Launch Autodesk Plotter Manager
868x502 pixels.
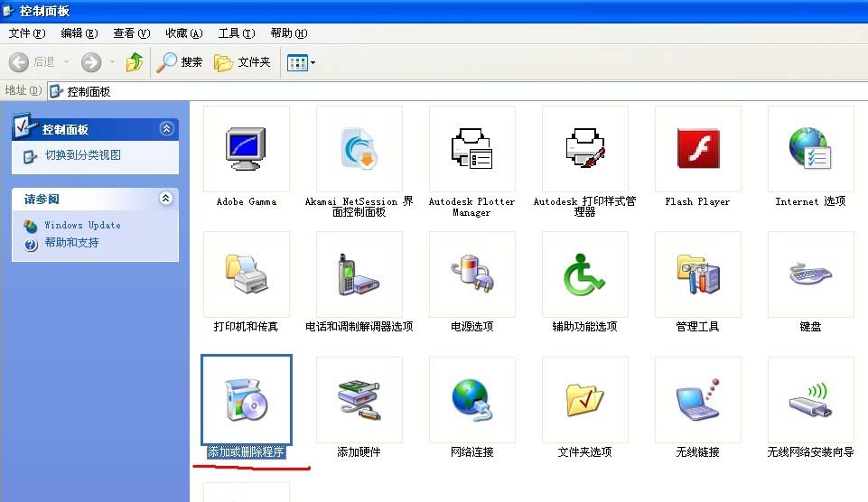click(x=472, y=149)
